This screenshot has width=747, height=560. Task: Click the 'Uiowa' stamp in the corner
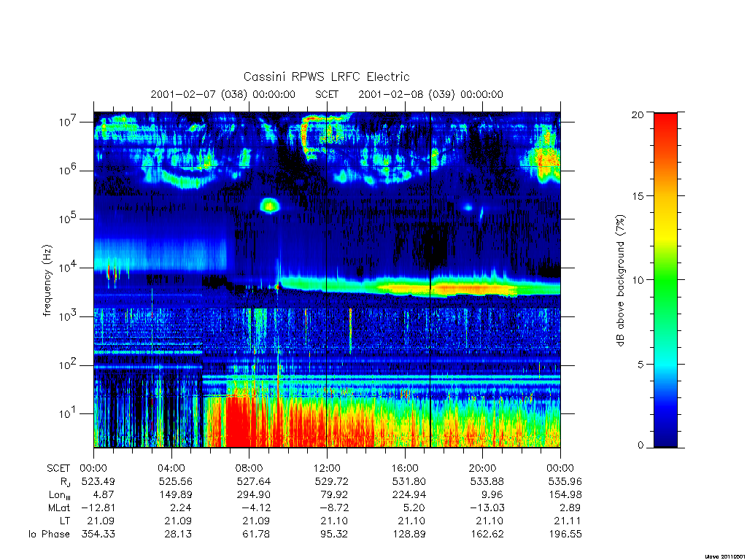coord(724,556)
